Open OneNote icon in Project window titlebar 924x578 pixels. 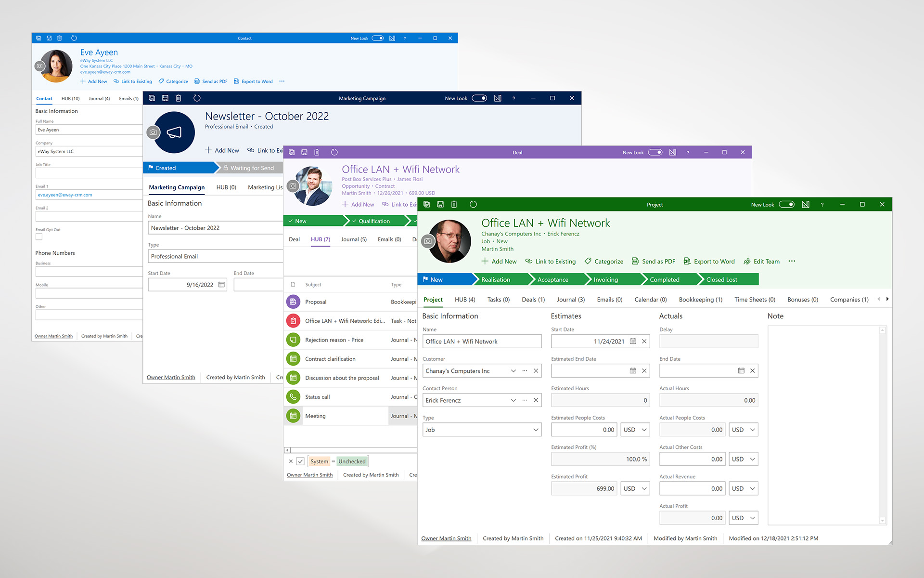(806, 204)
